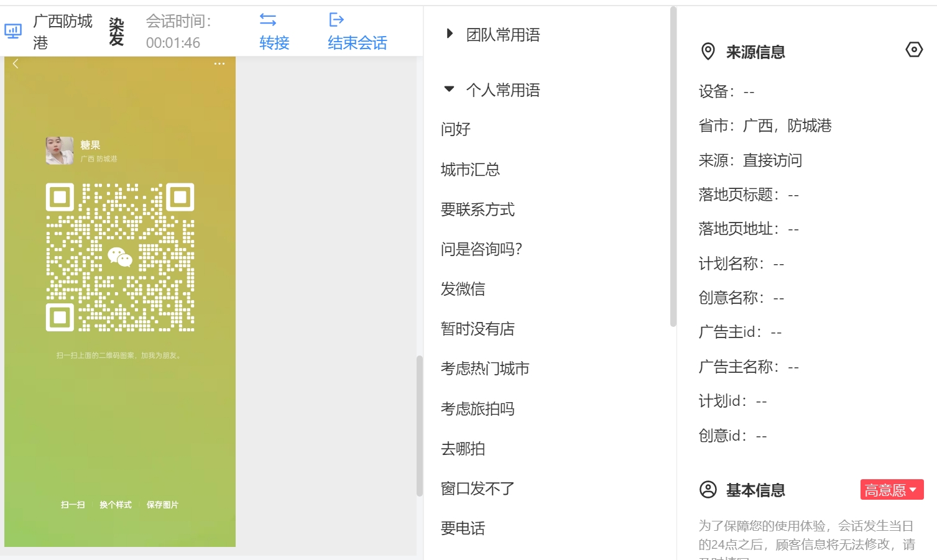Click the 染发 tag in the header
This screenshot has width=937, height=560.
pos(116,32)
